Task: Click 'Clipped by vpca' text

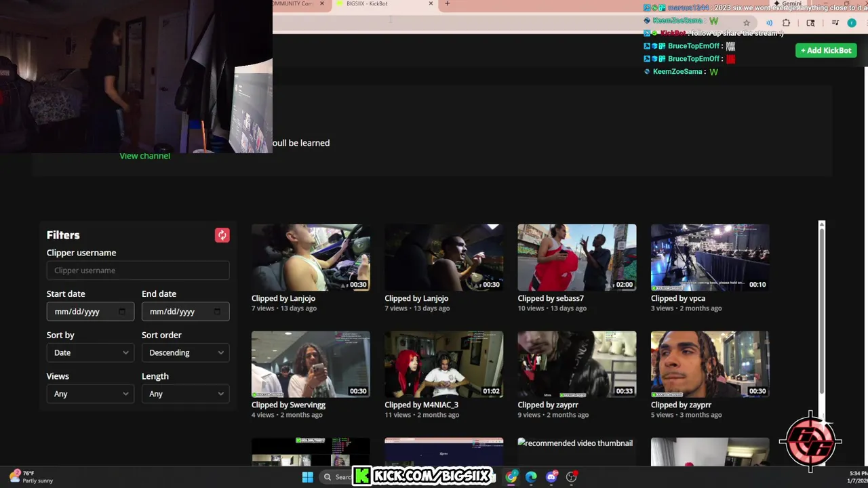Action: (678, 298)
